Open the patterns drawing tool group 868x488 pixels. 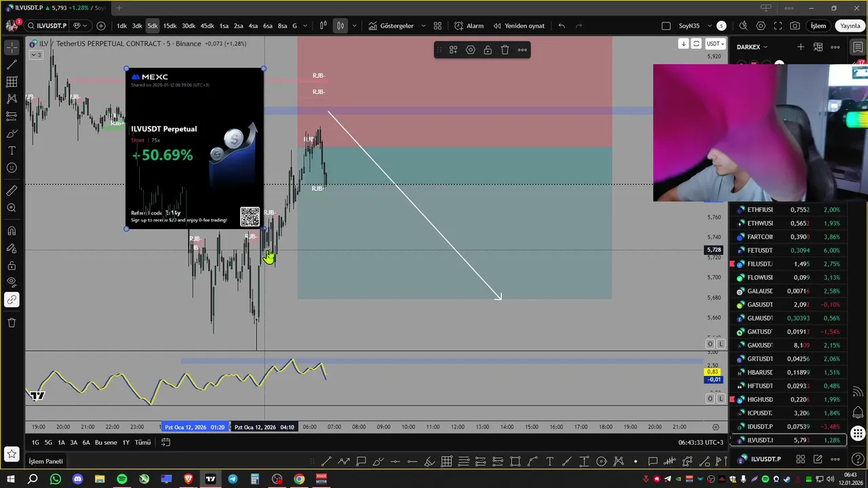[x=12, y=99]
